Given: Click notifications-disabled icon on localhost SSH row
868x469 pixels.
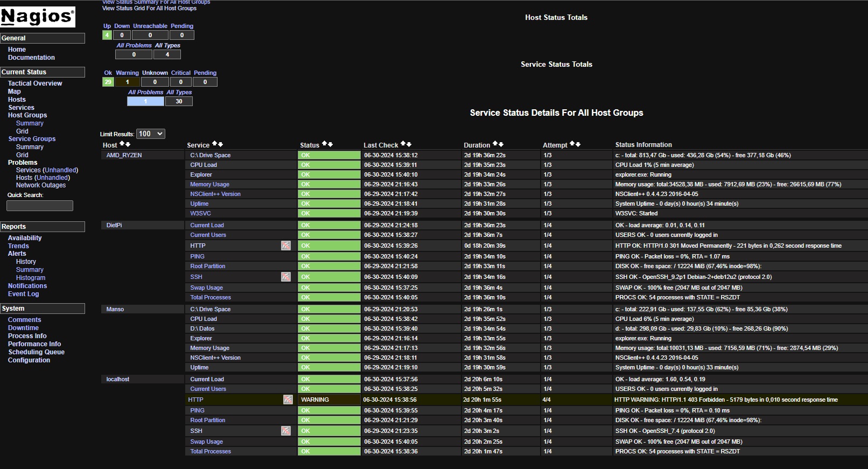Looking at the screenshot, I should tap(286, 431).
